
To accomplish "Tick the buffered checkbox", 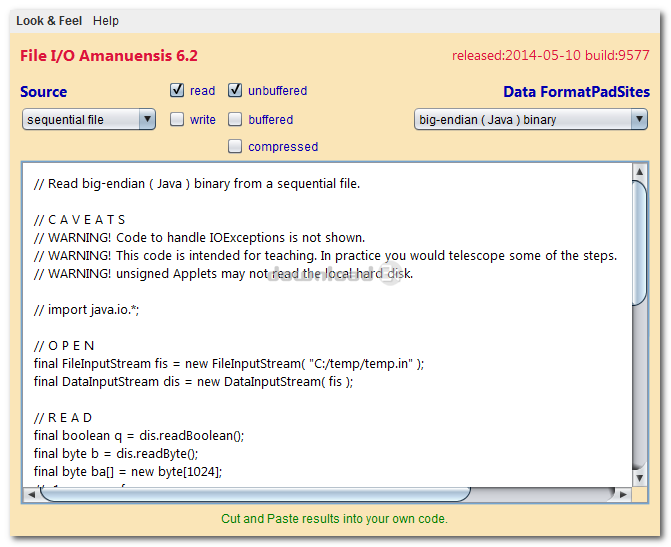I will [x=235, y=119].
